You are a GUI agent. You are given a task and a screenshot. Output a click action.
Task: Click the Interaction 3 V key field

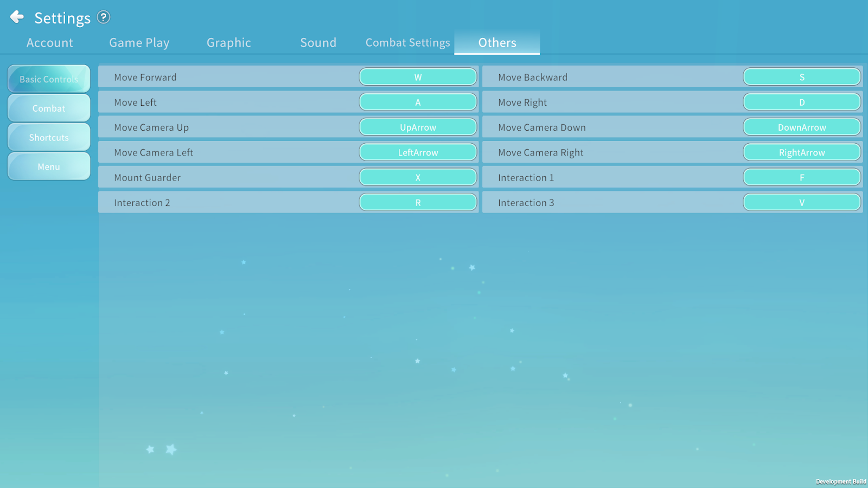(x=801, y=202)
